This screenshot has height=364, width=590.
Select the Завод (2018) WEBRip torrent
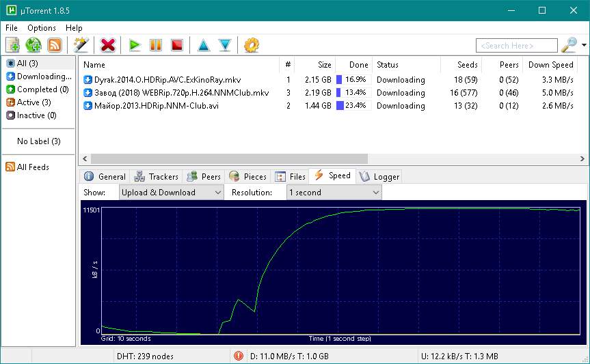(x=328, y=93)
